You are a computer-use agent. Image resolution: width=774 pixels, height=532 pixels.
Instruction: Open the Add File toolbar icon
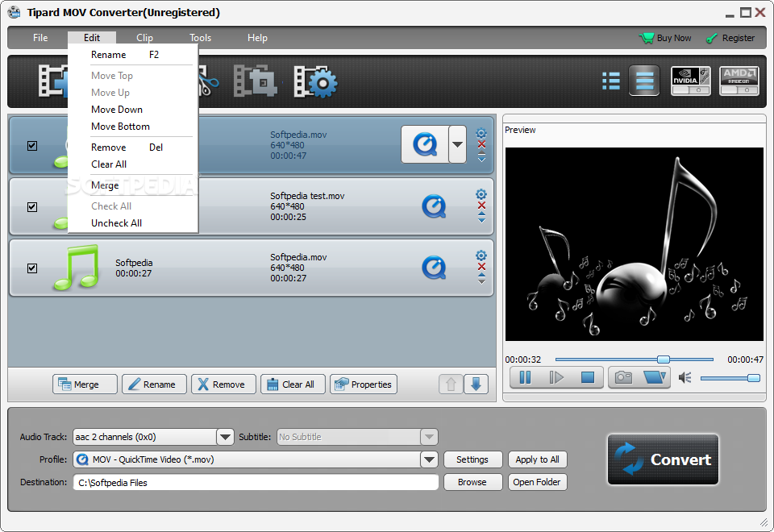(x=53, y=81)
